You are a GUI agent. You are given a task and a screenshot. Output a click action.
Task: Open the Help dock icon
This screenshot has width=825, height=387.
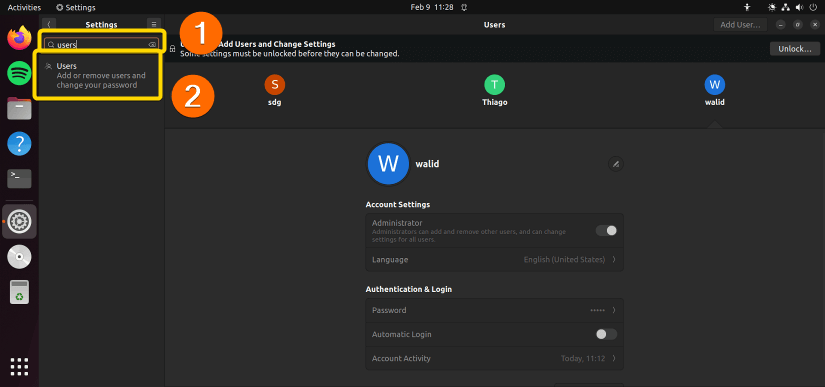coord(19,144)
